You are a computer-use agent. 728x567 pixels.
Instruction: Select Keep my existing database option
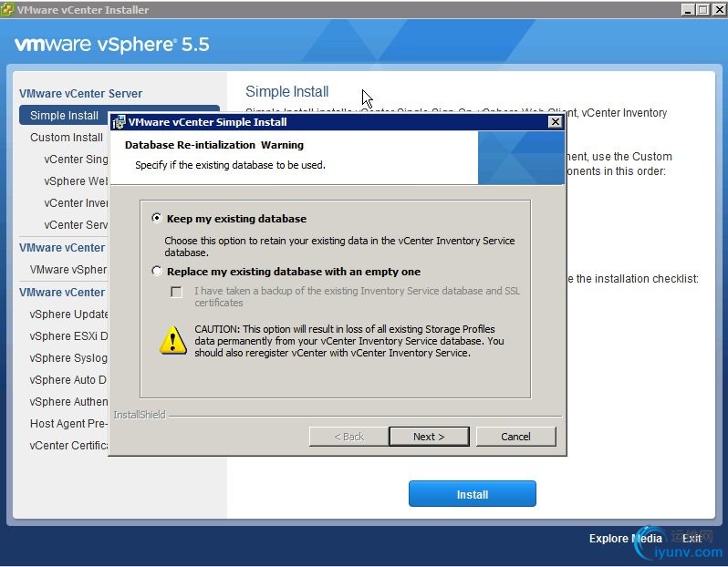coord(157,218)
